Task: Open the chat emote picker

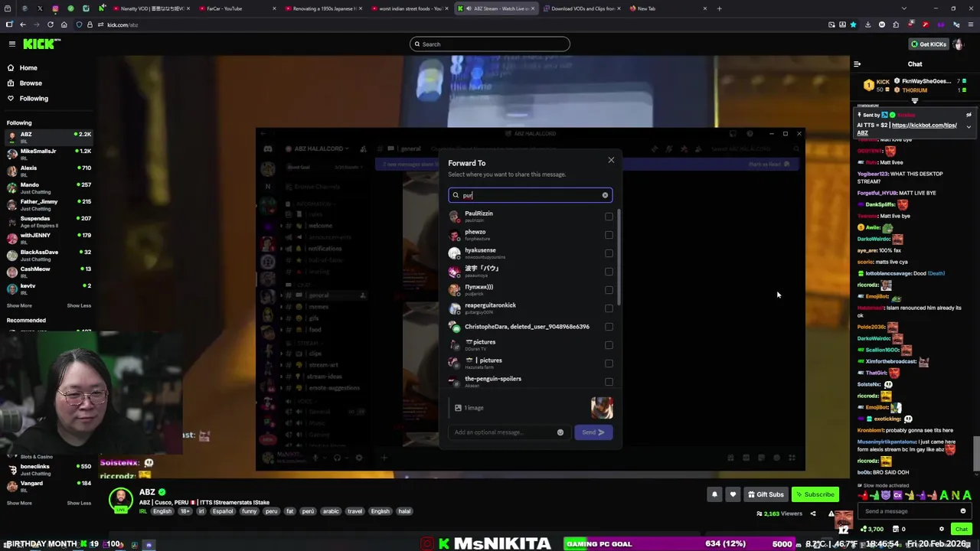Action: tap(963, 511)
